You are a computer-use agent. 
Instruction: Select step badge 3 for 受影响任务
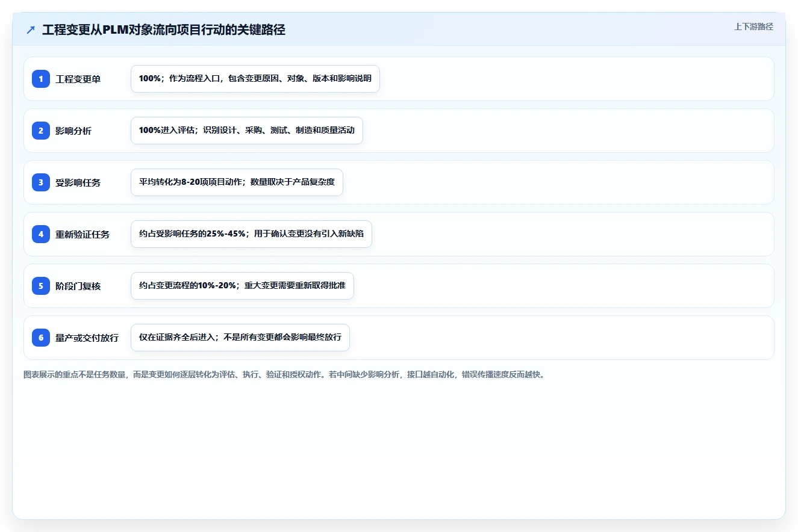(41, 182)
